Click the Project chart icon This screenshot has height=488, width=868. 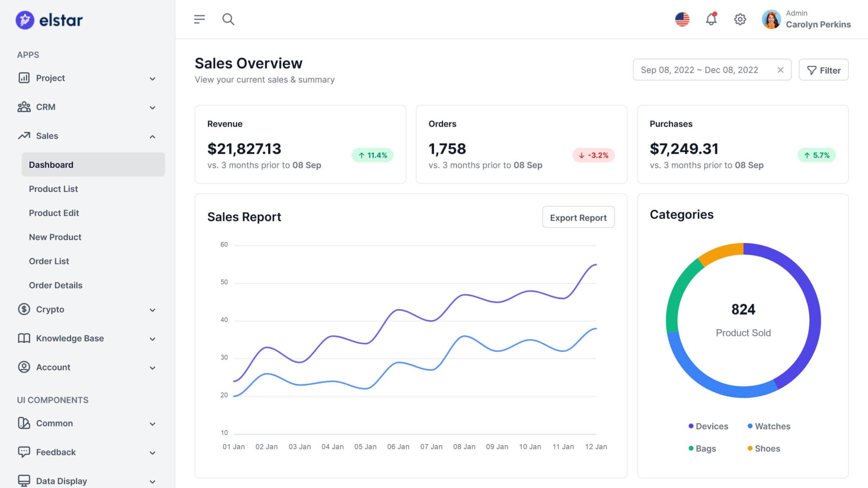click(x=24, y=78)
